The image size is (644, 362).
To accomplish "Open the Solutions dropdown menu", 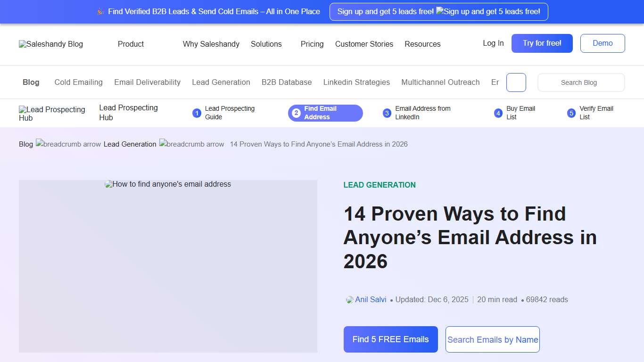I will click(x=266, y=44).
